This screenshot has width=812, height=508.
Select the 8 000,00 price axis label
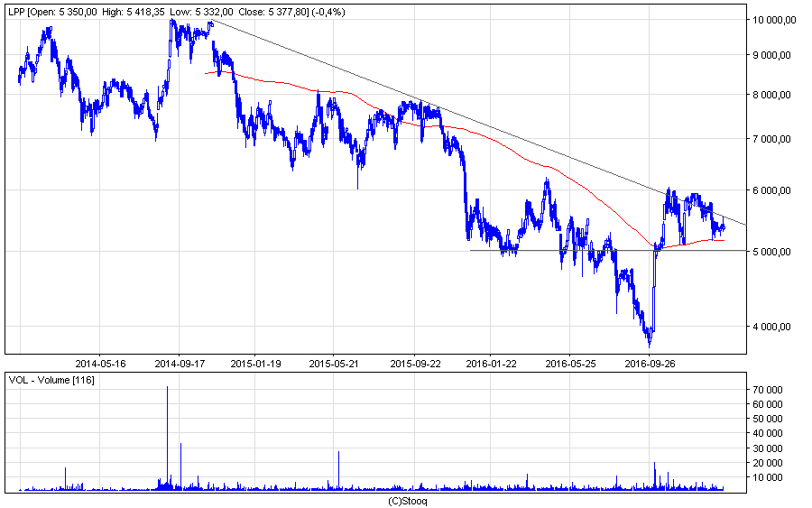(x=771, y=95)
